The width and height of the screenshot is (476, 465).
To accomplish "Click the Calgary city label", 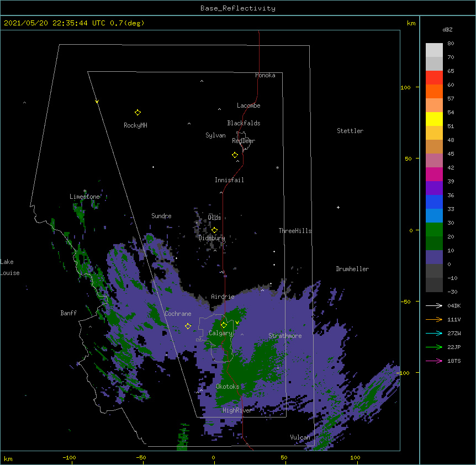I will coord(220,333).
